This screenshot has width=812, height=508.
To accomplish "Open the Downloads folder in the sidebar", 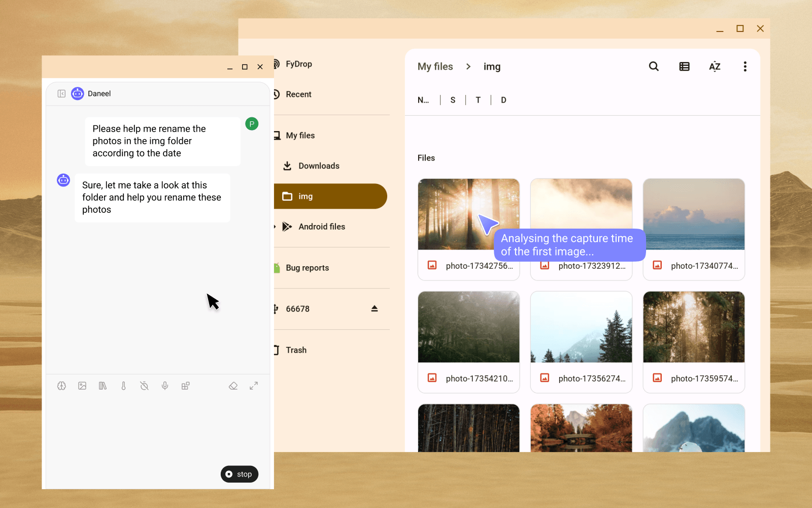I will coord(319,166).
